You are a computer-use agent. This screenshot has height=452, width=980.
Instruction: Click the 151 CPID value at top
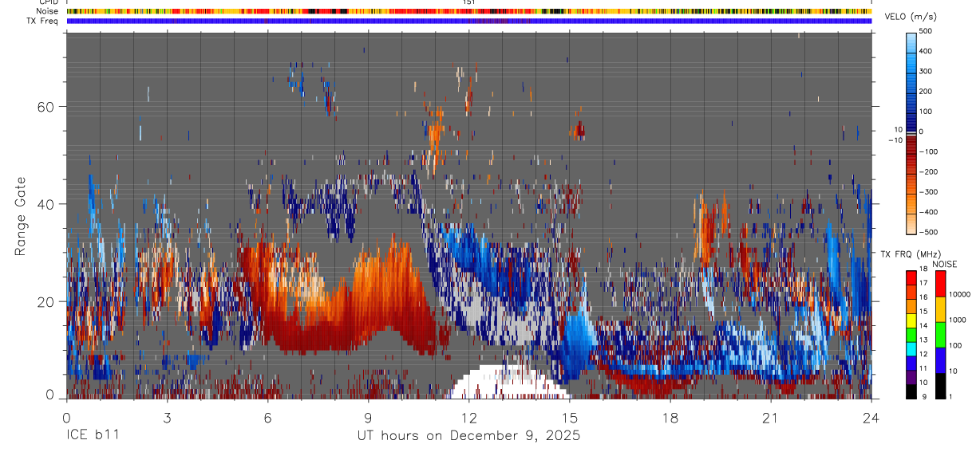(468, 2)
